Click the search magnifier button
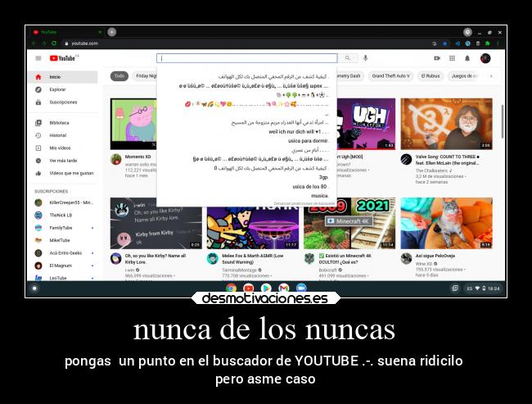This screenshot has height=404, width=532. [x=348, y=58]
